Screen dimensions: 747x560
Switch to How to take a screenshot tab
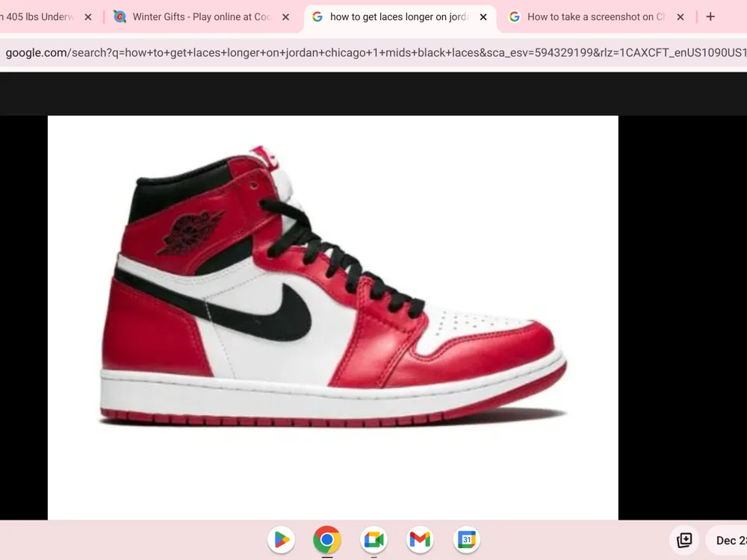point(595,17)
